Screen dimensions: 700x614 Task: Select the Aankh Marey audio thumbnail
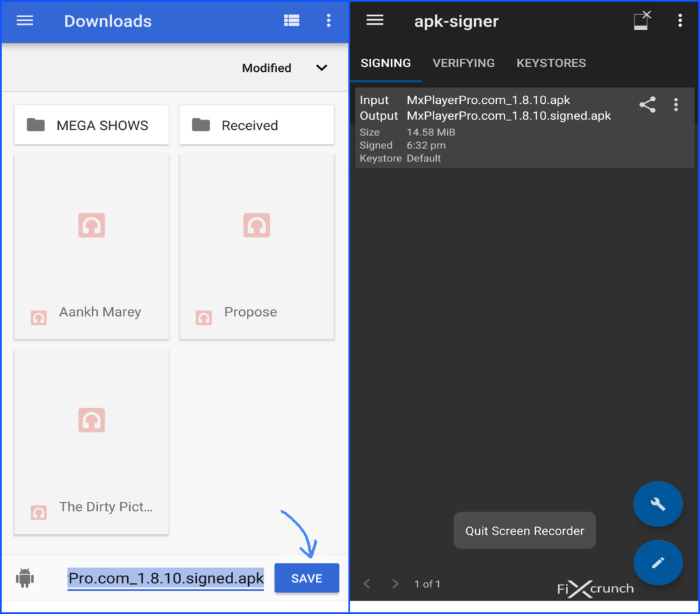pyautogui.click(x=92, y=225)
